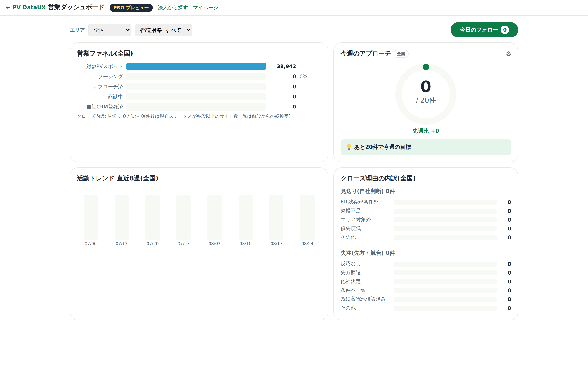
Task: Click the クローズ理由の内訳(全国) title
Action: [378, 178]
